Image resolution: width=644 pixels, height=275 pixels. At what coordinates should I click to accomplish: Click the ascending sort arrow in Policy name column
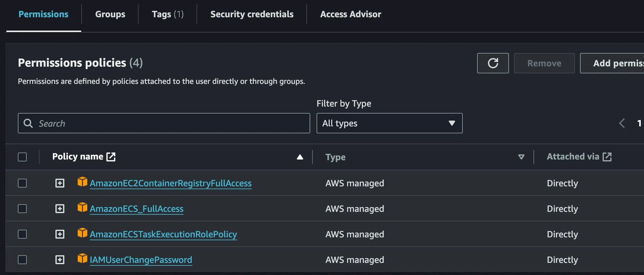click(300, 157)
